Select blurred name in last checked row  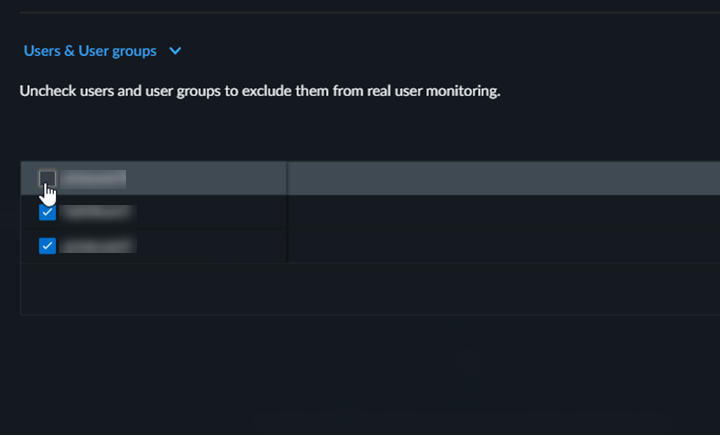(x=97, y=246)
